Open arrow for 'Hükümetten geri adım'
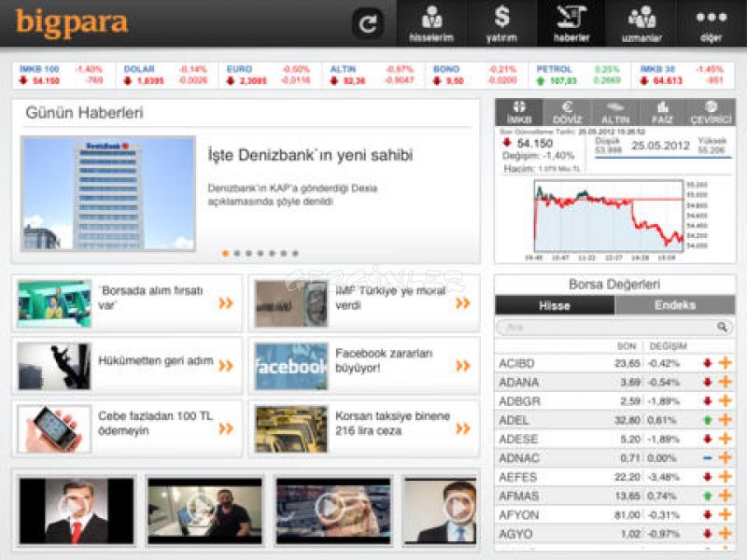This screenshot has width=747, height=560. pyautogui.click(x=226, y=366)
